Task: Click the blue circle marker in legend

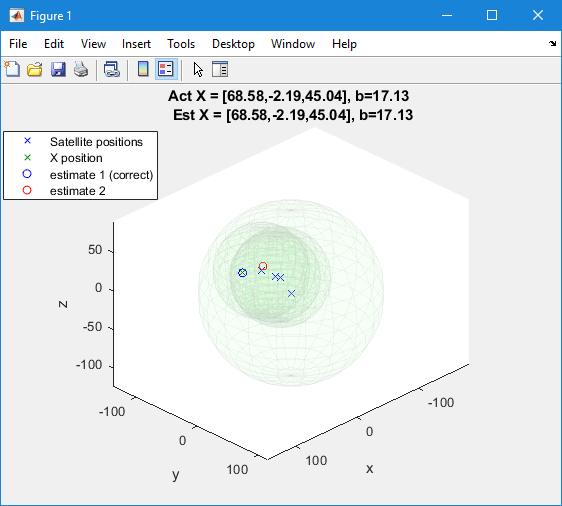Action: click(x=27, y=174)
